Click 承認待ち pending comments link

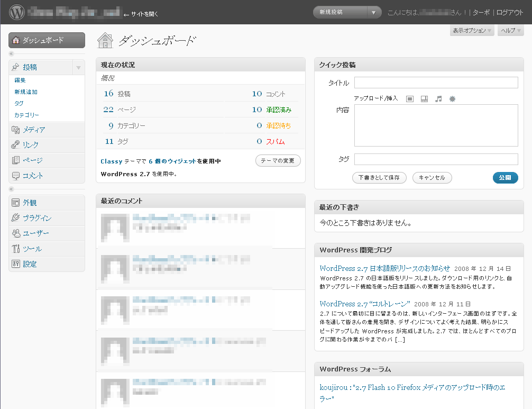click(x=279, y=125)
